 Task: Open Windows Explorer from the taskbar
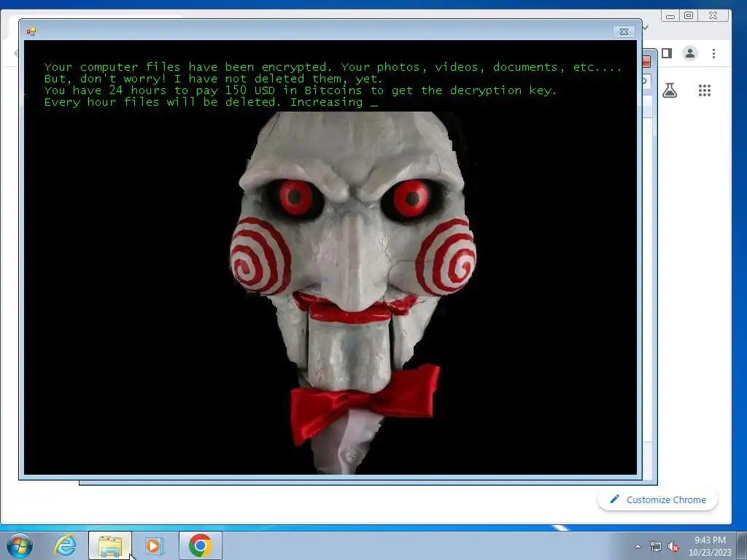point(109,545)
